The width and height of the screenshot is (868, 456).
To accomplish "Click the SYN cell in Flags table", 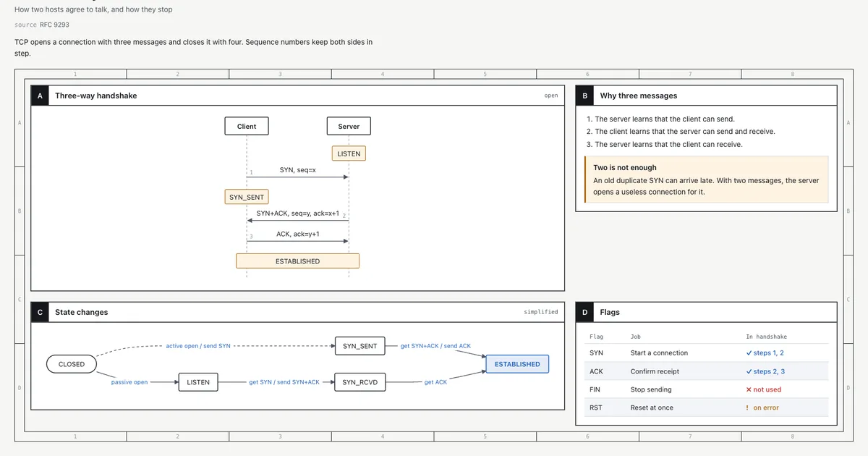I will coord(597,353).
